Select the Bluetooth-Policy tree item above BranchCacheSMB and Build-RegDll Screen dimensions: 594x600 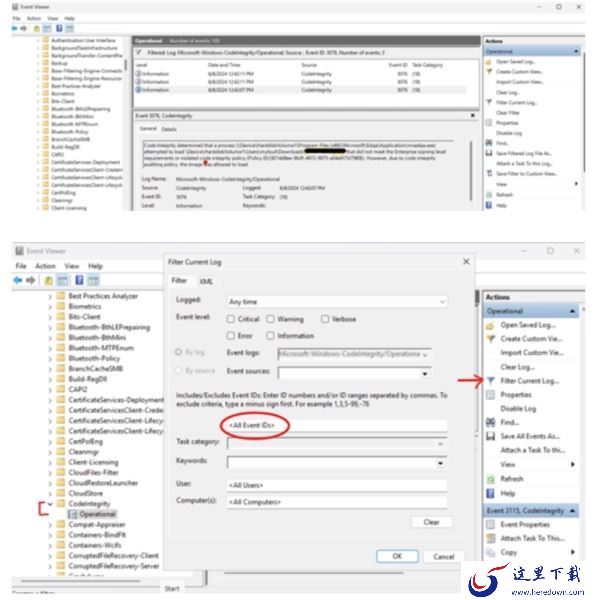[94, 358]
